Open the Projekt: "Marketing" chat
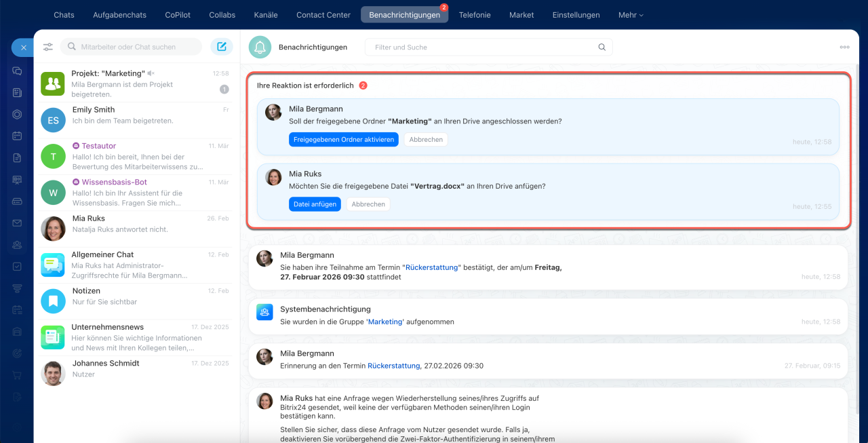868x443 pixels. pos(136,83)
